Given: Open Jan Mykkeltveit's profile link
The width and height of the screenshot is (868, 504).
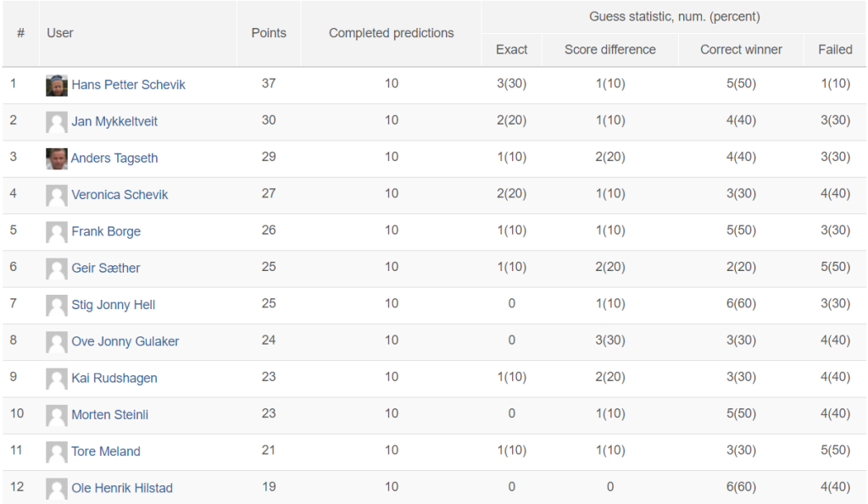Looking at the screenshot, I should pyautogui.click(x=114, y=121).
